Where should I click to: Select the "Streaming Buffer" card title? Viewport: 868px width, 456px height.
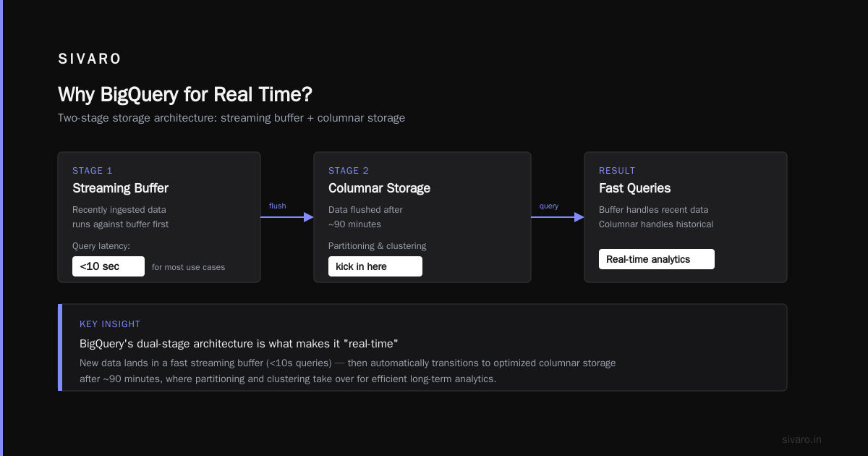click(x=120, y=188)
